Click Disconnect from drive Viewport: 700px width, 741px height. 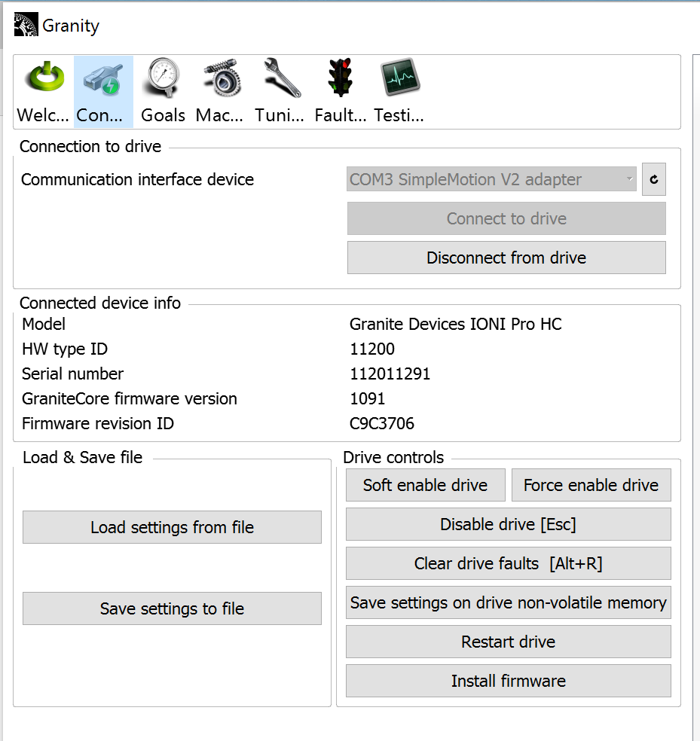506,258
